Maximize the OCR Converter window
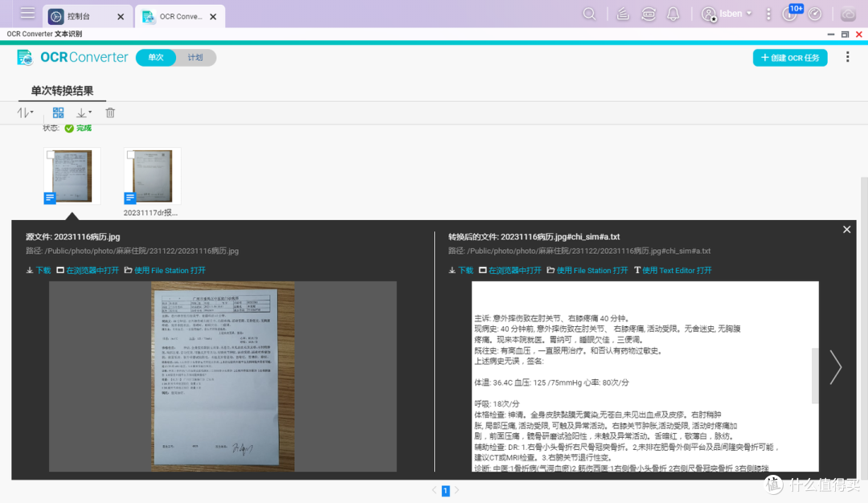The height and width of the screenshot is (503, 868). point(845,35)
